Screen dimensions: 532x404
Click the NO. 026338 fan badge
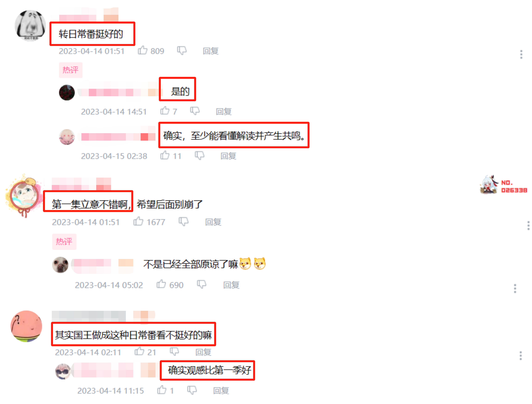coord(503,185)
